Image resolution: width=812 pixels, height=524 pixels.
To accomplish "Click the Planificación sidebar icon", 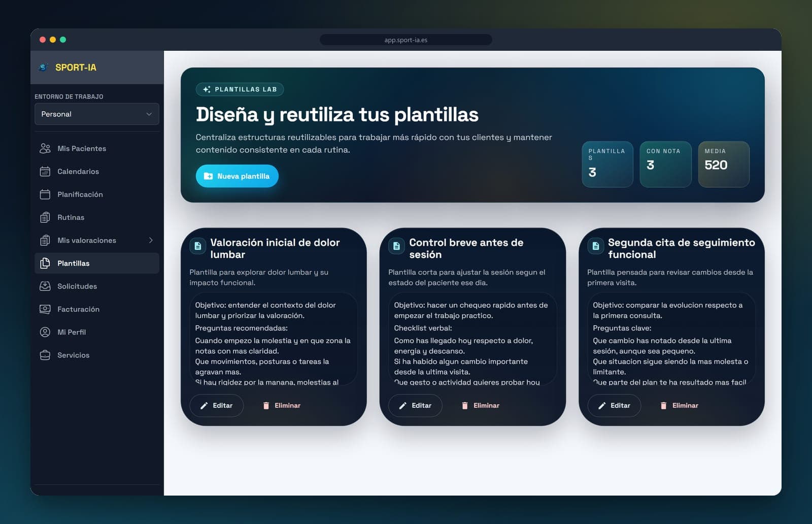I will (45, 194).
